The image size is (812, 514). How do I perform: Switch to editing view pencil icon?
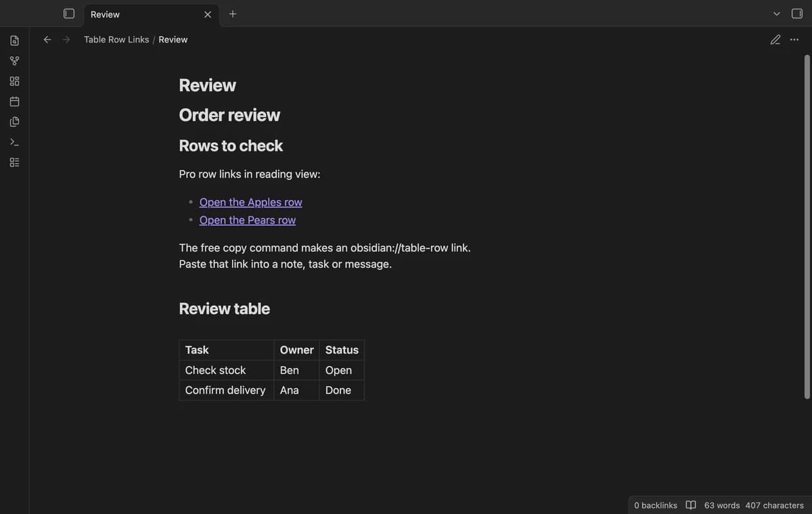[x=775, y=39]
